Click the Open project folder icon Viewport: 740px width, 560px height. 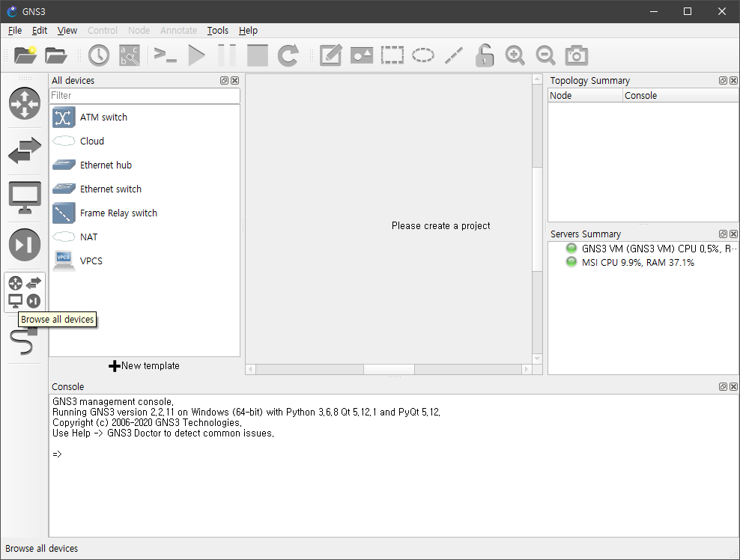point(55,55)
